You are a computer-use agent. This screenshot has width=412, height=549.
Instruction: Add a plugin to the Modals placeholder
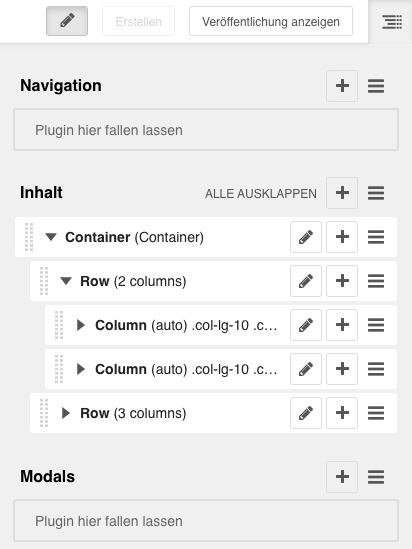click(342, 477)
